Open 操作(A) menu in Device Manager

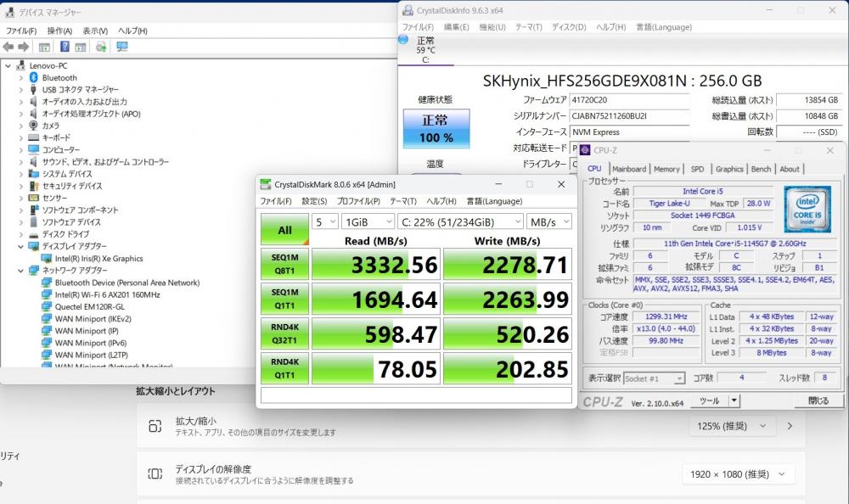[x=59, y=31]
